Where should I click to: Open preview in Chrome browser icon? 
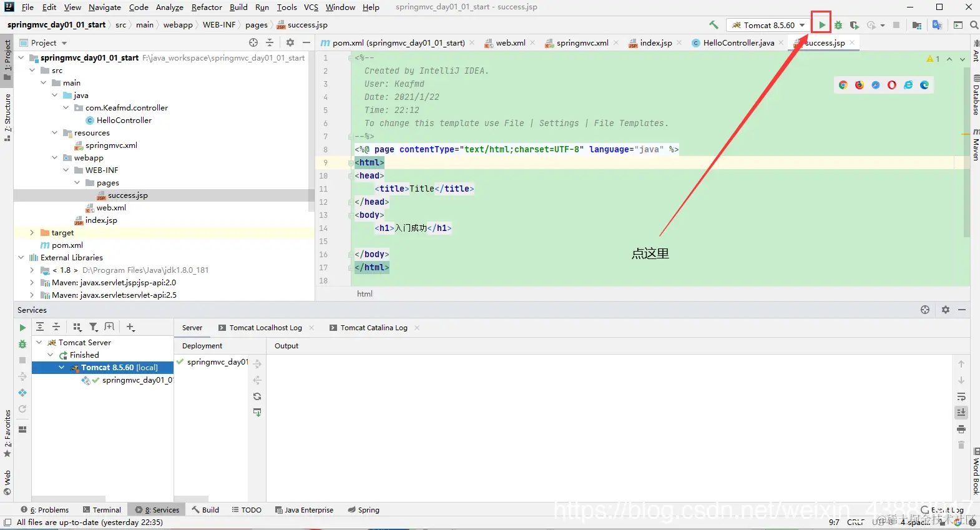[843, 85]
